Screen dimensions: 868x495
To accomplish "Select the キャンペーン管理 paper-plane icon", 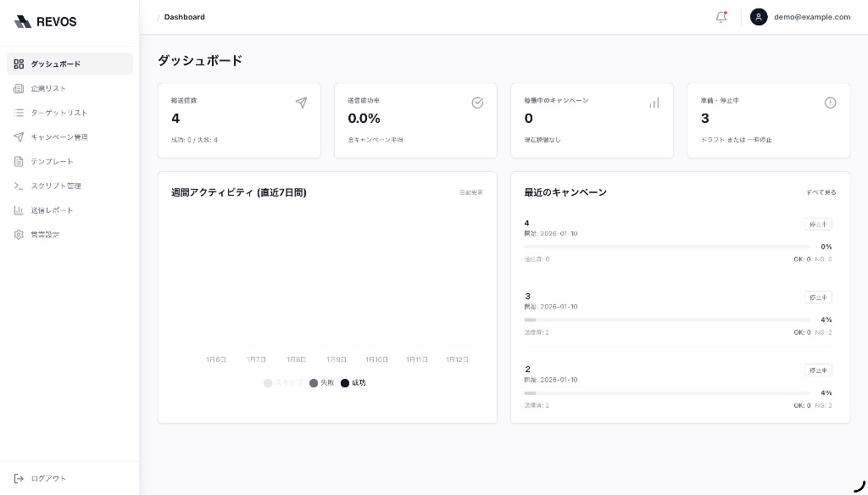I will (x=19, y=136).
